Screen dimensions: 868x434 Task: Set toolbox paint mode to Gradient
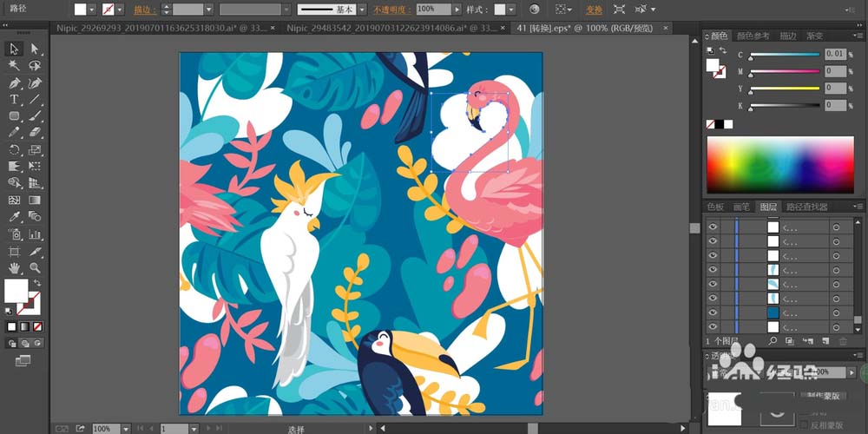pyautogui.click(x=25, y=327)
